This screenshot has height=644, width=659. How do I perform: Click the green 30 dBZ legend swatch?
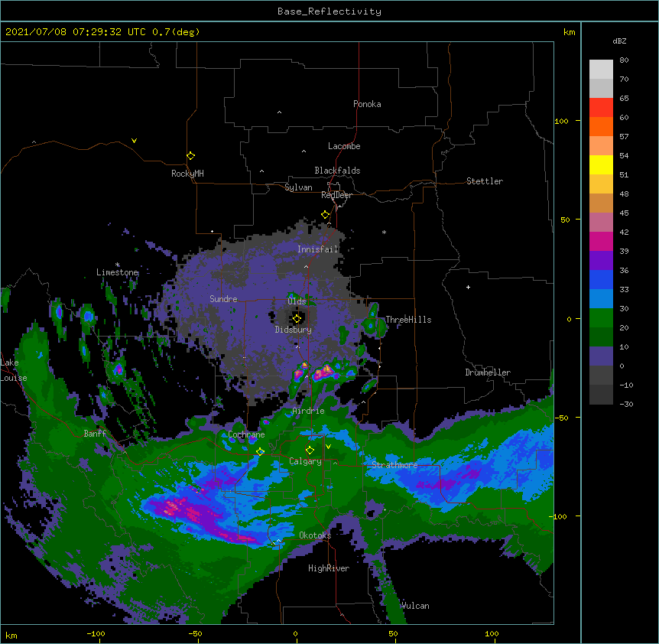[601, 318]
